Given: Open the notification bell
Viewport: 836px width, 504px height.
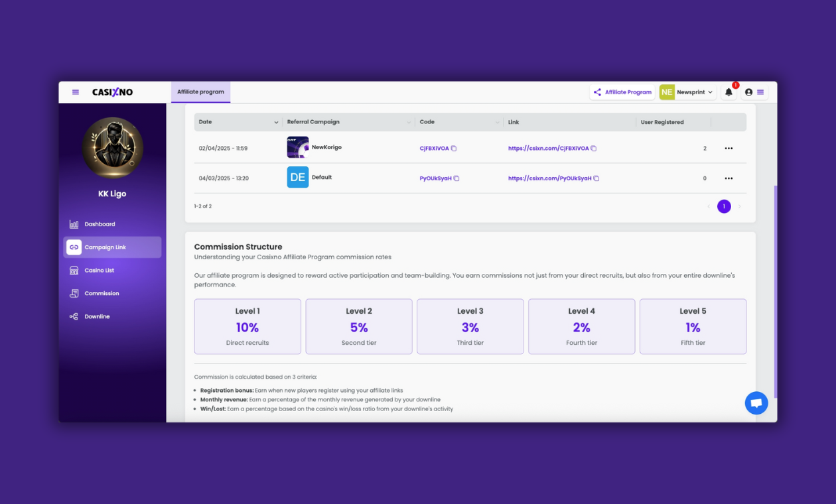Looking at the screenshot, I should (x=729, y=92).
